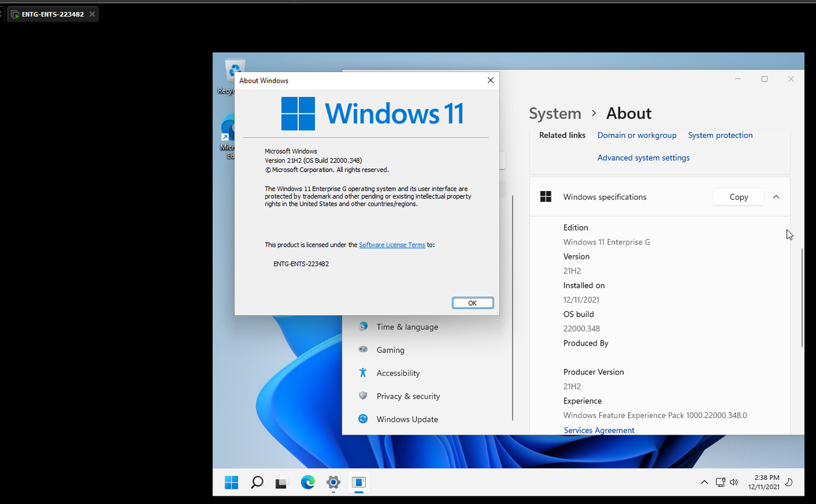The image size is (816, 504).
Task: Click Time & language globe icon
Action: click(x=363, y=326)
